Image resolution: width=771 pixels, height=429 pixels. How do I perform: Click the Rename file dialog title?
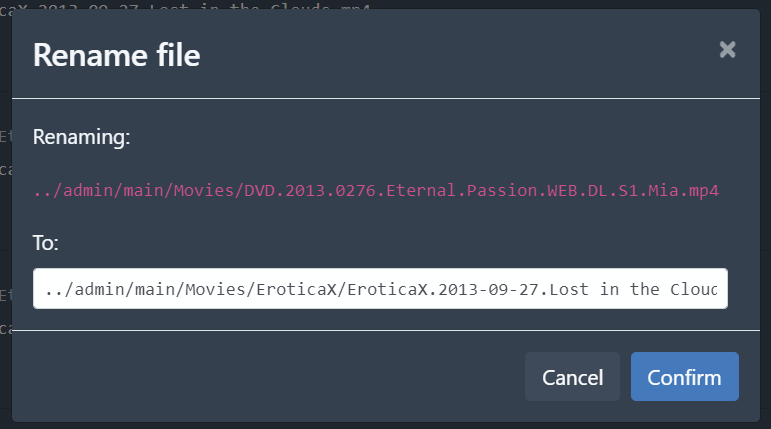pyautogui.click(x=116, y=55)
